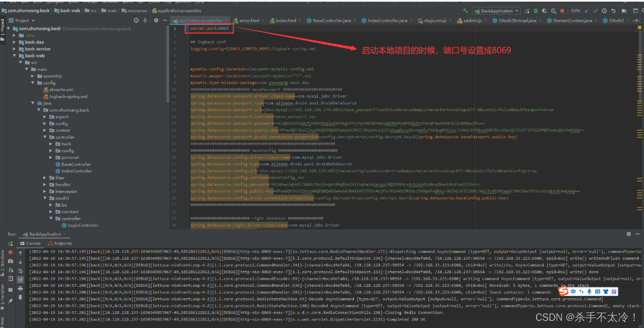Click the console scroll down arrow
Image resolution: width=644 pixels, height=328 pixels.
(20, 262)
